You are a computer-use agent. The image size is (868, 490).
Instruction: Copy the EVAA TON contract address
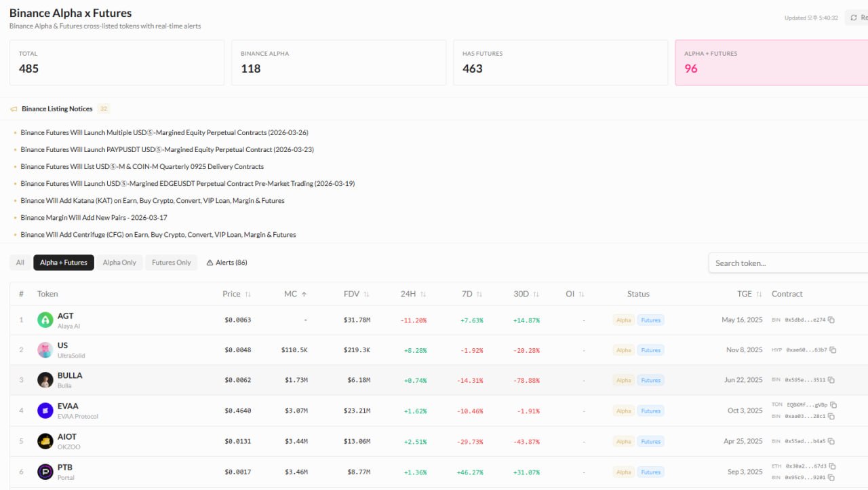pyautogui.click(x=832, y=404)
